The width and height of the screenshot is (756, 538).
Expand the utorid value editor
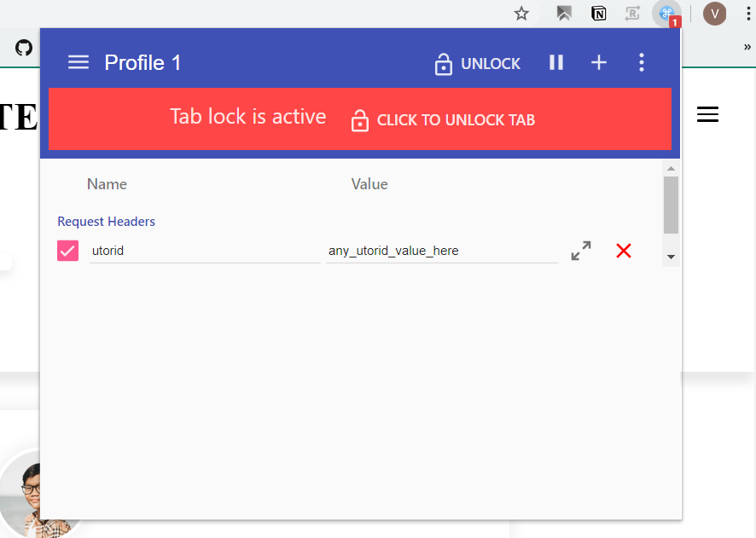click(581, 251)
